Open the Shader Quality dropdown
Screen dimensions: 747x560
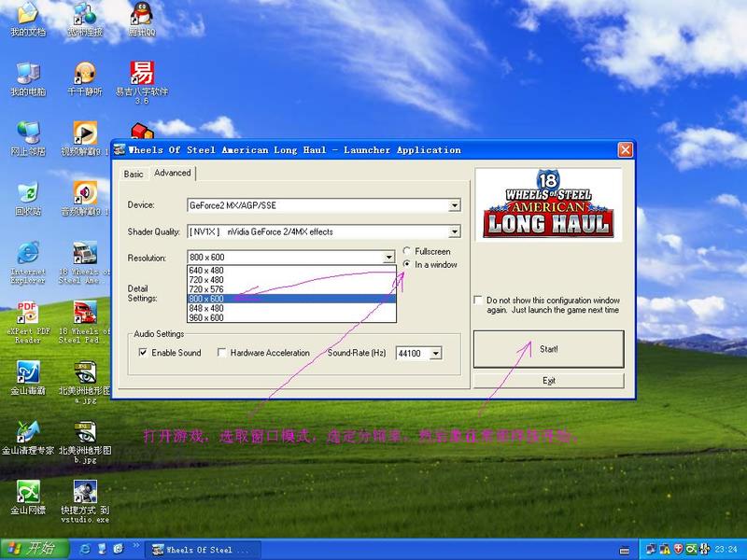pos(455,231)
